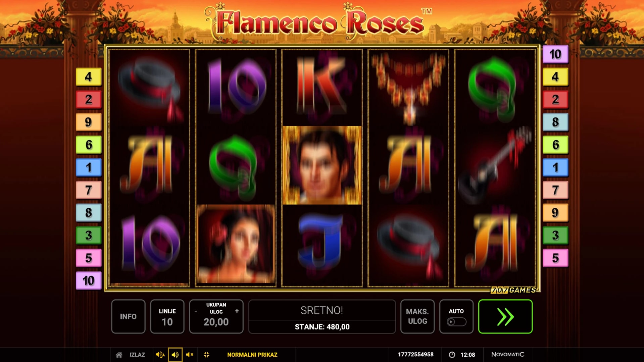Select payline 4 yellow marker on left
The width and height of the screenshot is (644, 362).
pos(89,77)
